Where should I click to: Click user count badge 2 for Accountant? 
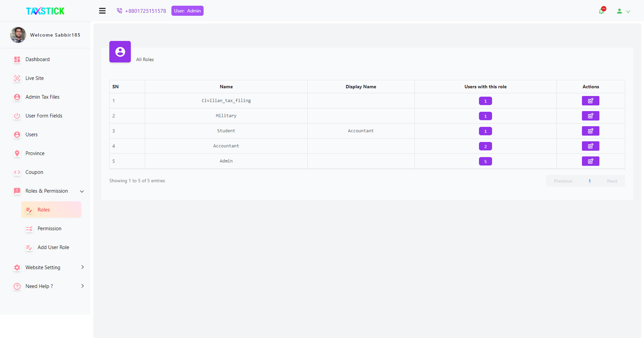click(x=485, y=146)
